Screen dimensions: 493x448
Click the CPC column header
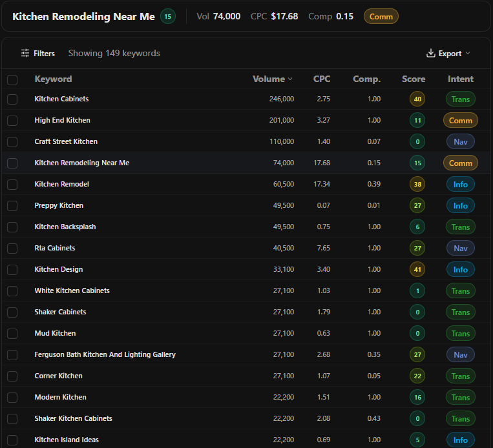[322, 79]
